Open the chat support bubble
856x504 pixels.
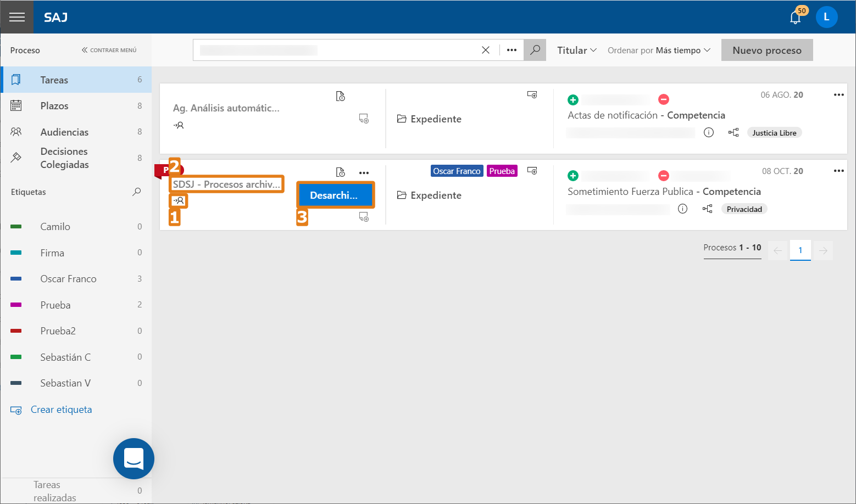134,458
